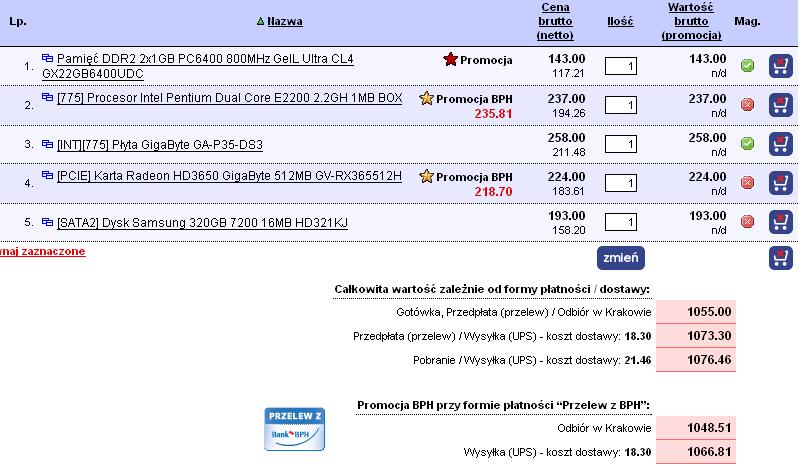
Task: Remove Karta Radeon HD3650 via cart icon
Action: coord(781,183)
